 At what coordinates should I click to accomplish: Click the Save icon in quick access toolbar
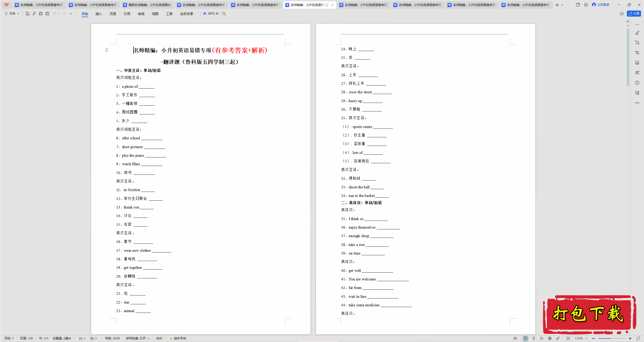click(x=28, y=14)
